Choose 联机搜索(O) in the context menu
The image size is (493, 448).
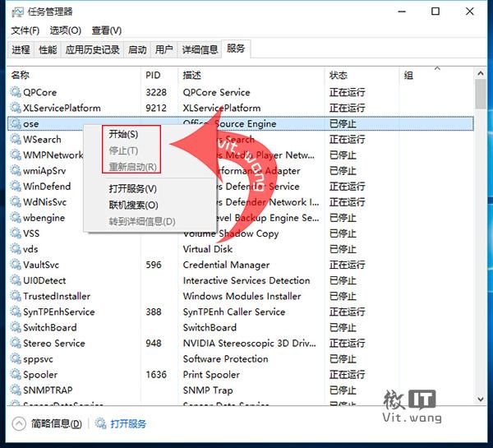point(133,206)
